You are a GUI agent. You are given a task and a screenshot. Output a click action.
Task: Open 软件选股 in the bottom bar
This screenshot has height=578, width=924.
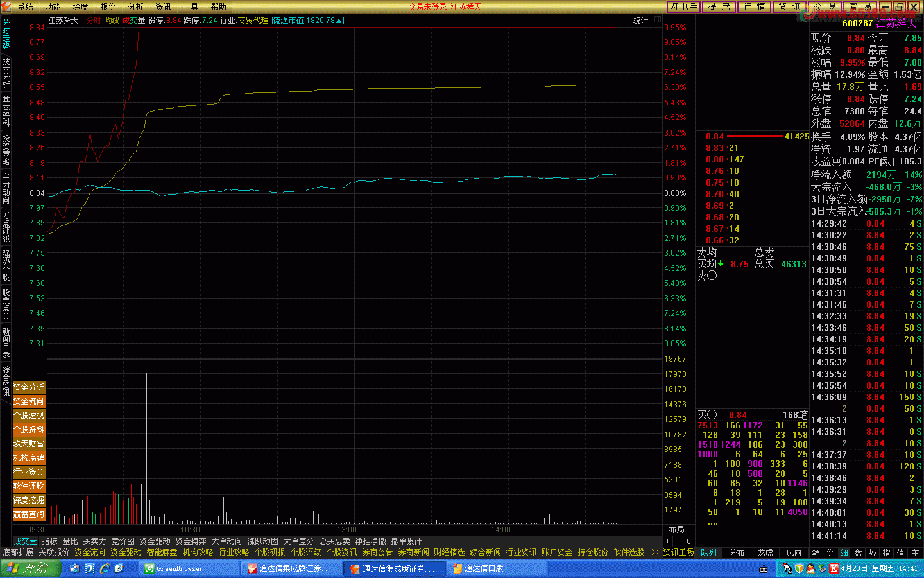pos(629,552)
